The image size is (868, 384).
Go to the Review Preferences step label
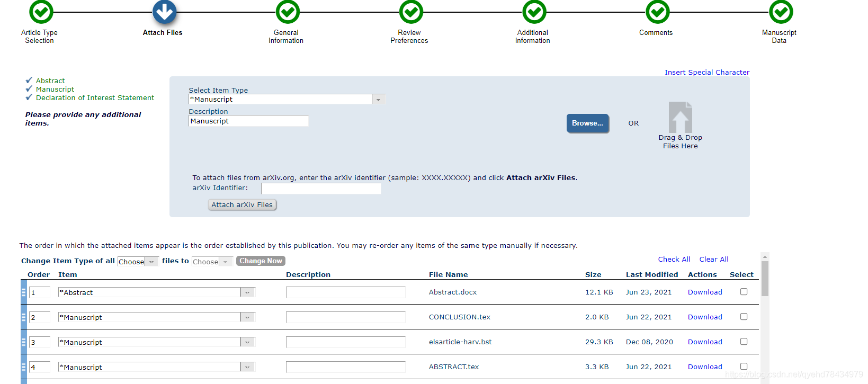coord(409,37)
